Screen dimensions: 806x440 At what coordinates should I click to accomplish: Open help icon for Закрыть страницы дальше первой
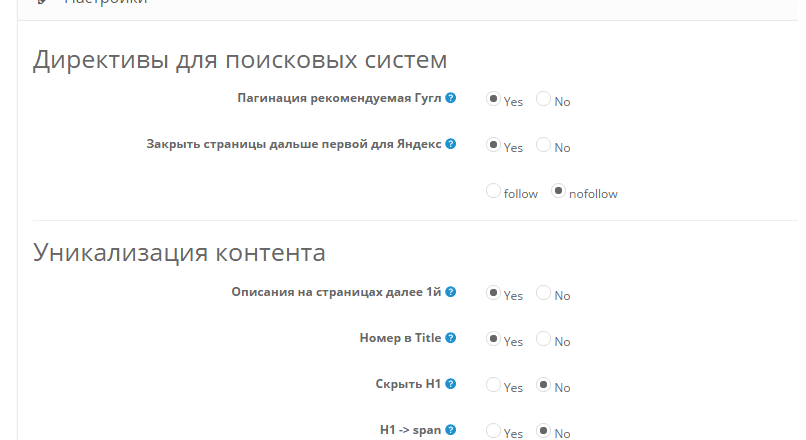coord(451,144)
